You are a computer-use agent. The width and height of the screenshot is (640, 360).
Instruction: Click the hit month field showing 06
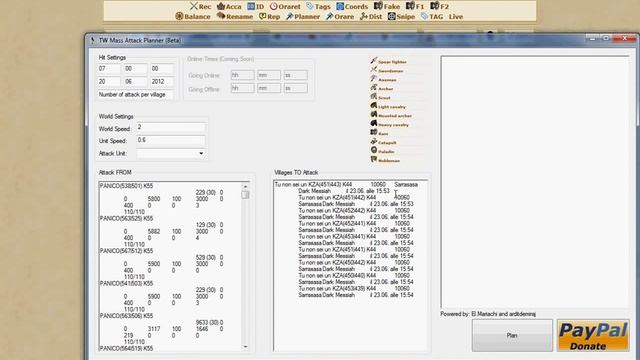tap(136, 81)
